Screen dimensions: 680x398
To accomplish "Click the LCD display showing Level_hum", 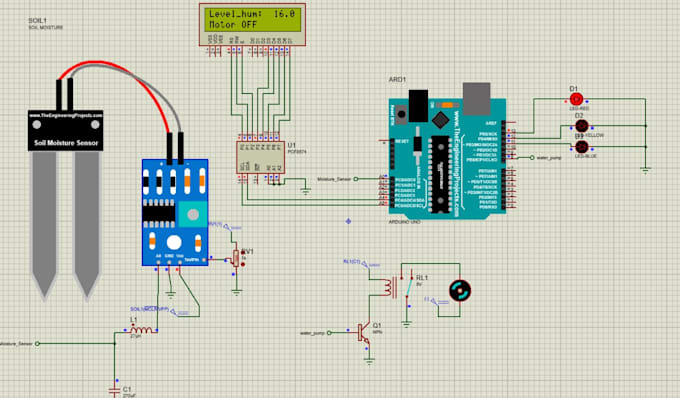I will coord(252,24).
